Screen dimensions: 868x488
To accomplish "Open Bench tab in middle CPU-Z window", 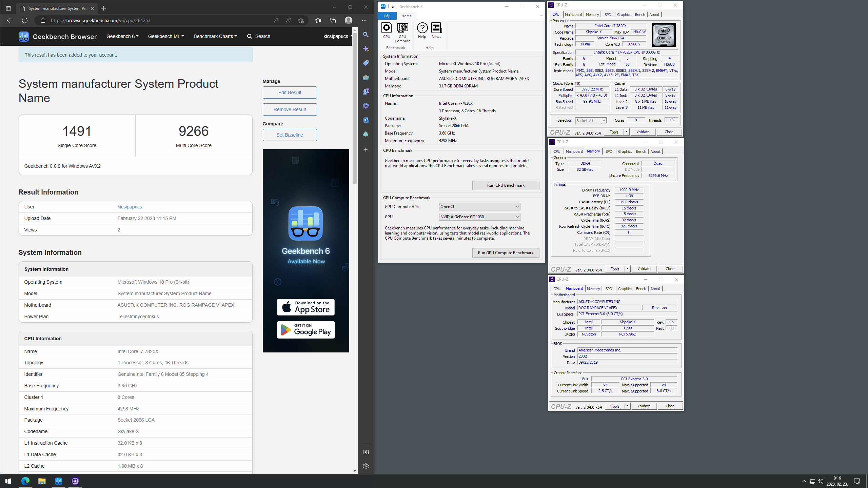I will click(641, 151).
